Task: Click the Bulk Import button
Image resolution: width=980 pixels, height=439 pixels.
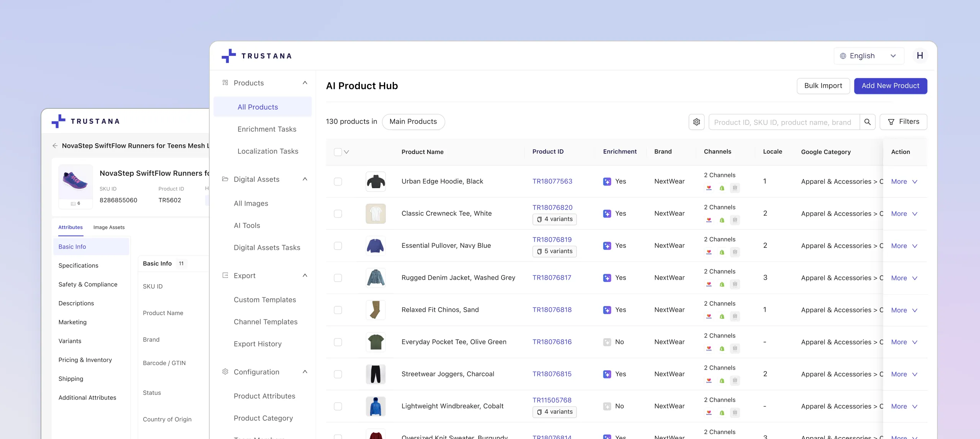Action: click(823, 86)
